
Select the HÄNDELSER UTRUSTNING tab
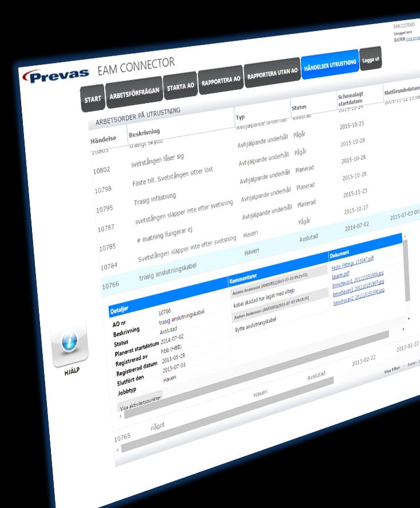(x=330, y=65)
